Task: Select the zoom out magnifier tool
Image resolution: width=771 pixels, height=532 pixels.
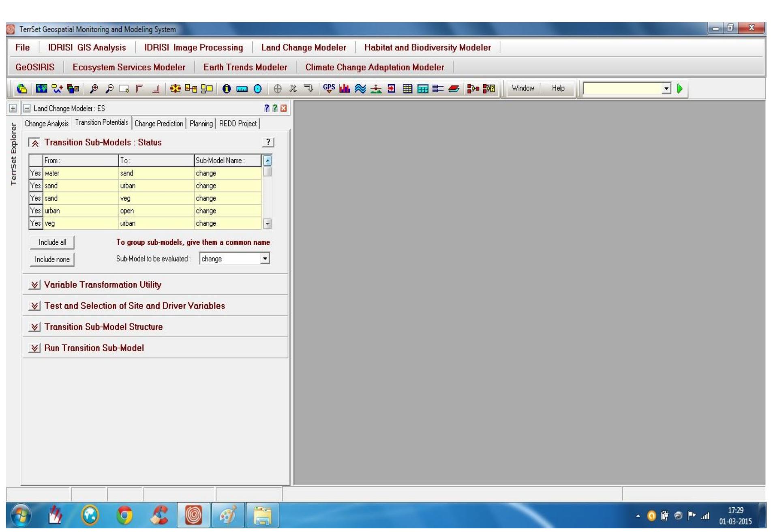Action: 109,88
